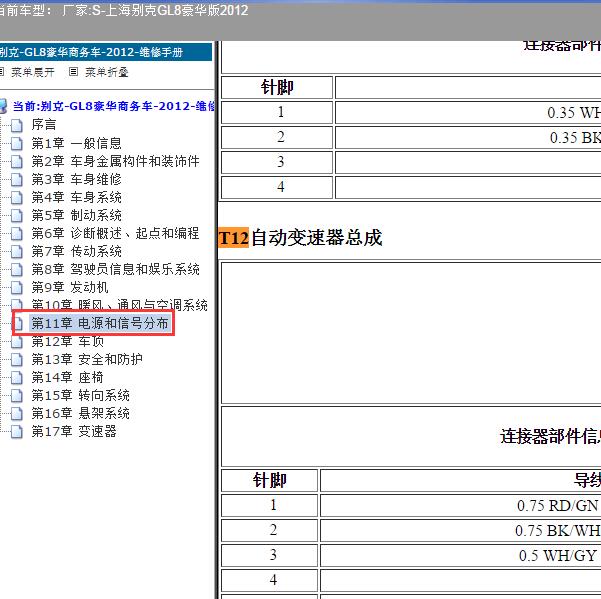Click the page icon beside 序言
Screen dimensions: 601x599
(16, 125)
